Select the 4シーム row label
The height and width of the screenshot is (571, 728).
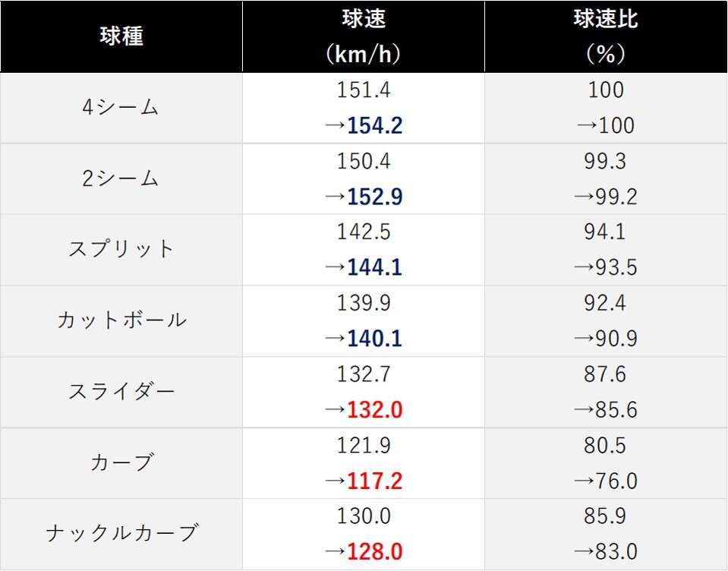click(x=120, y=107)
